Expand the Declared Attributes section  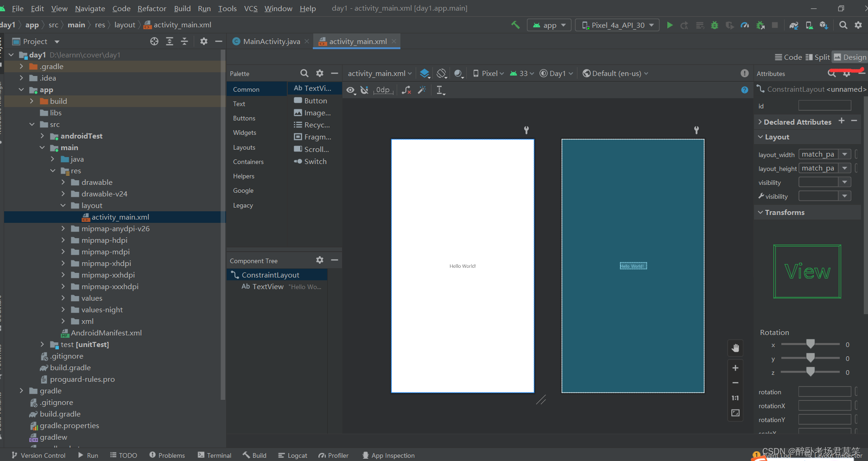coord(760,122)
